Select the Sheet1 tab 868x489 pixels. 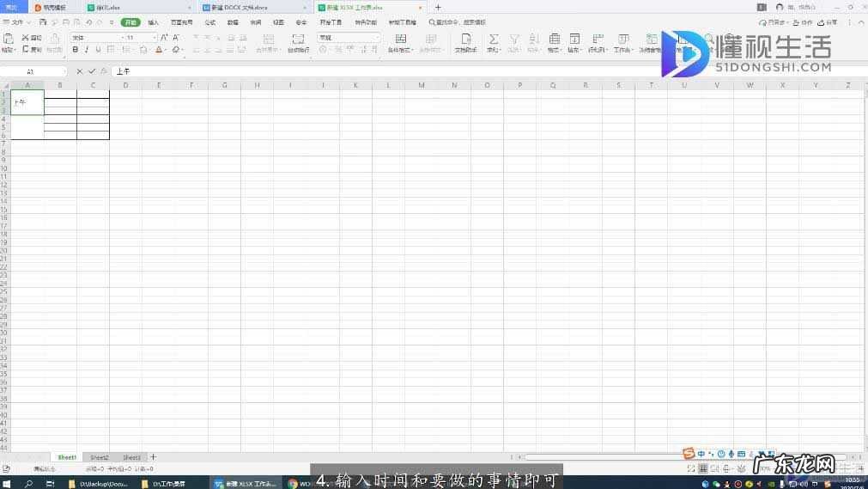pos(67,457)
